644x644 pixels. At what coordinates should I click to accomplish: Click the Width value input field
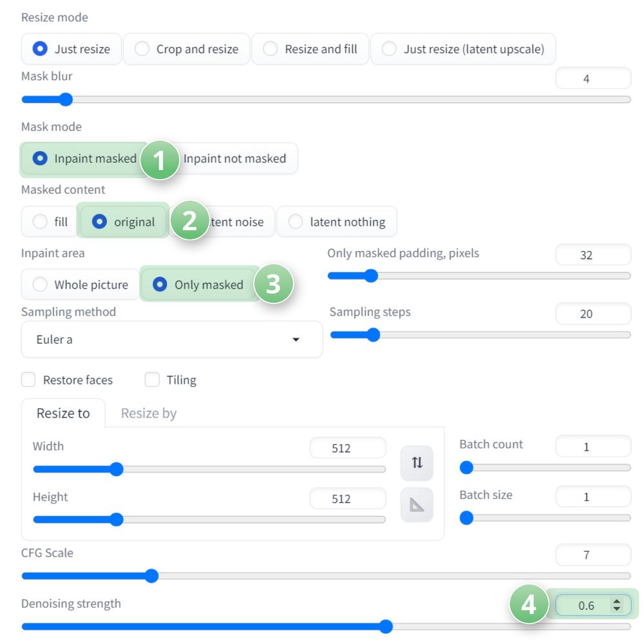click(x=347, y=448)
